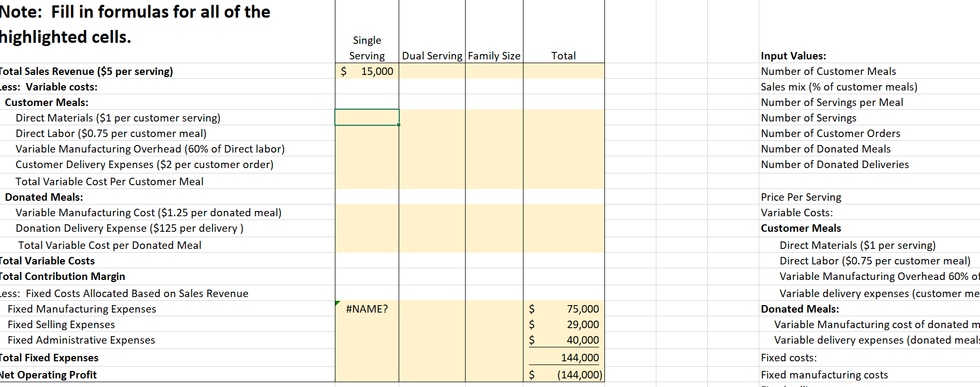The width and height of the screenshot is (980, 387).
Task: Select Direct Materials ($1 per serving) input label
Action: coord(858,245)
